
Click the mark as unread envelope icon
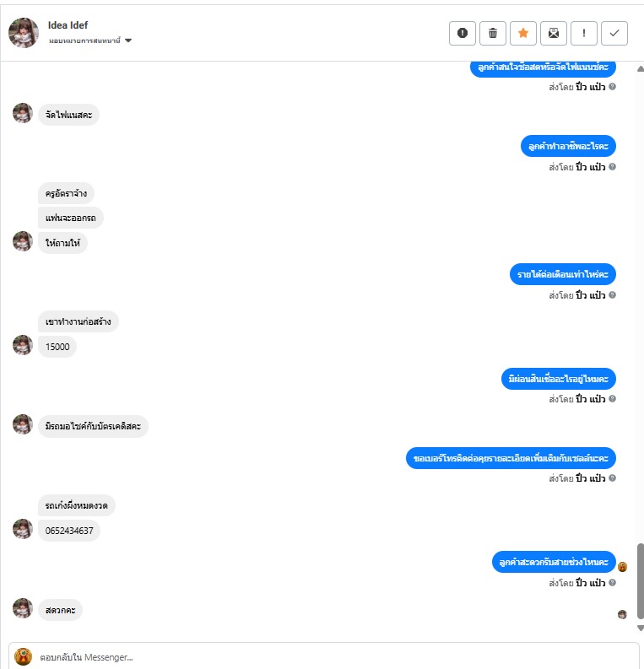point(554,33)
